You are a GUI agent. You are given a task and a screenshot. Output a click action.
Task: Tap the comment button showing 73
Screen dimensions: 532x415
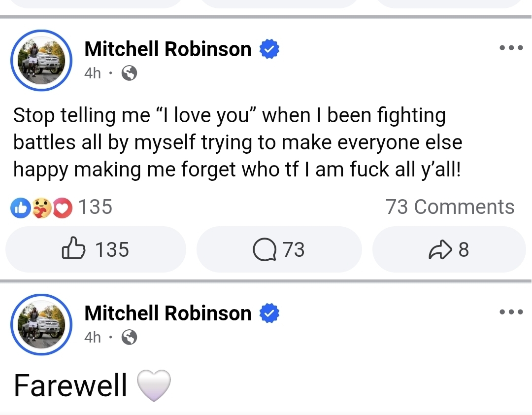click(279, 249)
